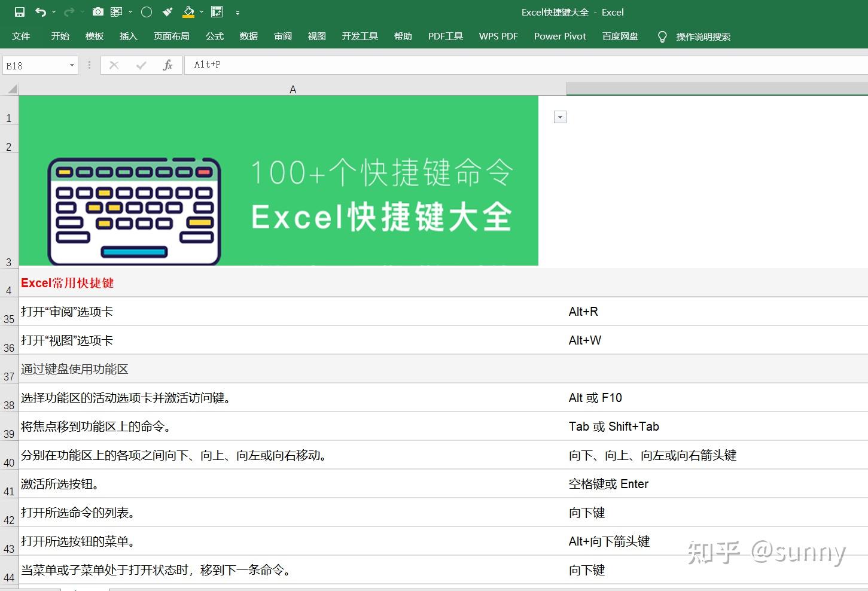Switch to the 审阅 tab

point(283,36)
